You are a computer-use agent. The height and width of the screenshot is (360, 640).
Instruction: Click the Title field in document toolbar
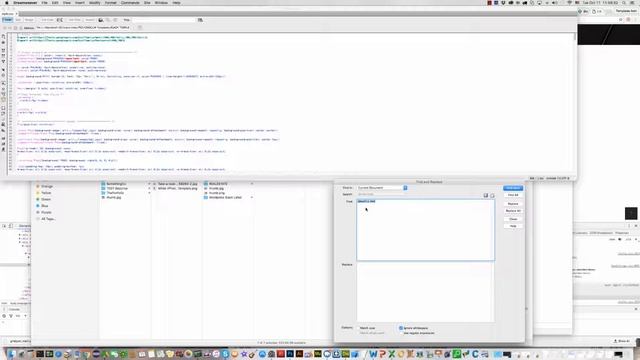(x=163, y=20)
